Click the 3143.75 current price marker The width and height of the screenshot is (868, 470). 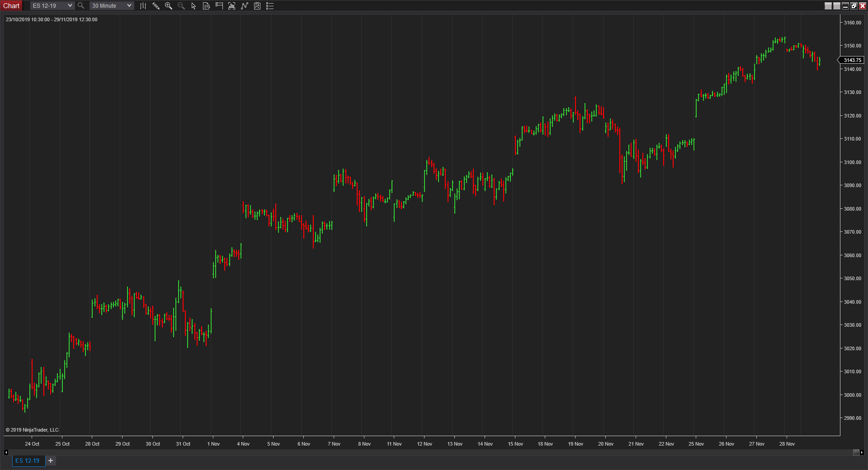coord(852,60)
